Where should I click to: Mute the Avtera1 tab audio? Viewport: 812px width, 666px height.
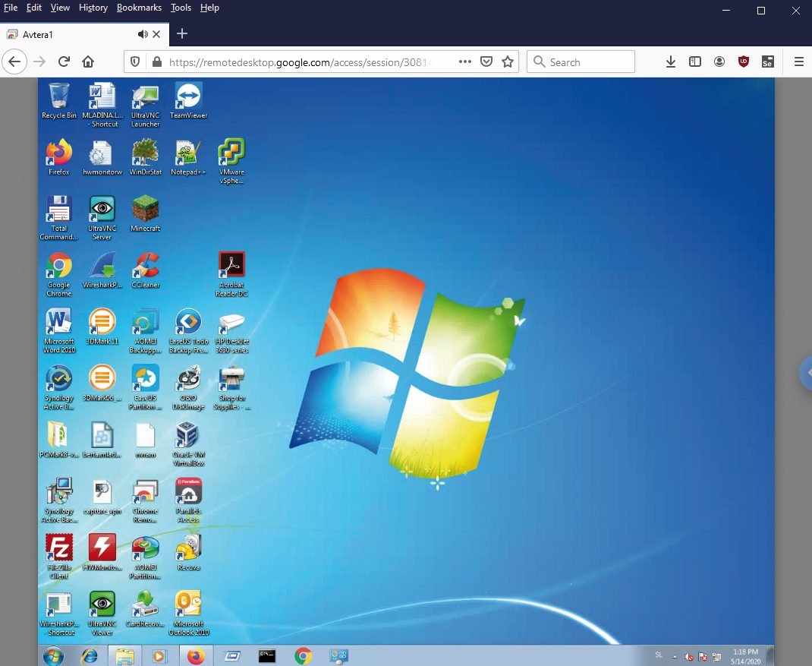tap(143, 34)
